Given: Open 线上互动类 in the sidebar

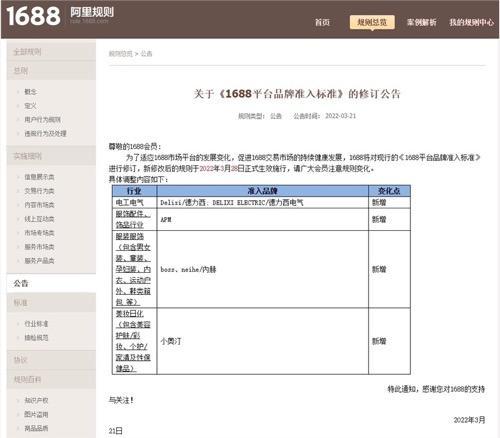Looking at the screenshot, I should coord(39,219).
